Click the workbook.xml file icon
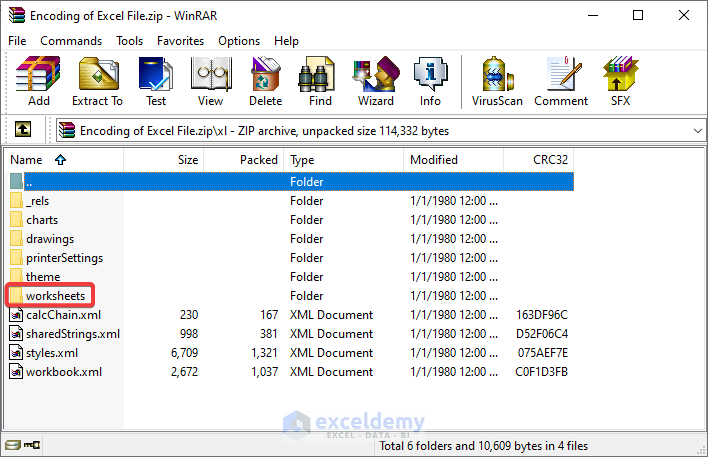This screenshot has width=708, height=457. (x=16, y=371)
